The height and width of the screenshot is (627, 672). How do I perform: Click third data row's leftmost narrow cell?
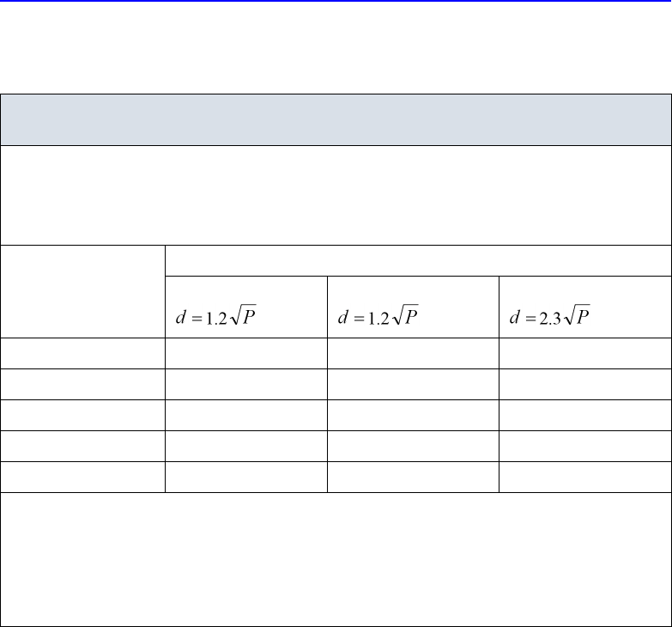(82, 415)
